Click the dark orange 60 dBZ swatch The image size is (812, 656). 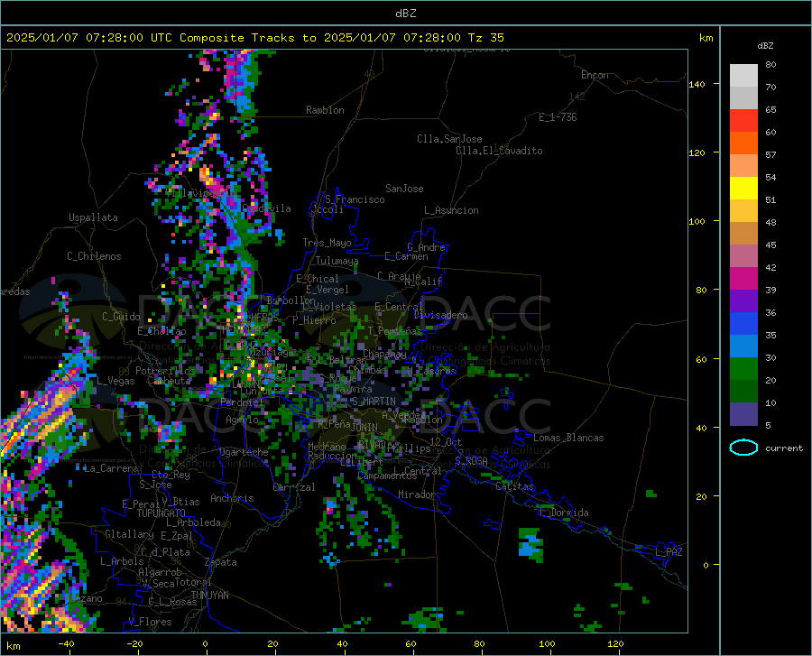pyautogui.click(x=743, y=143)
